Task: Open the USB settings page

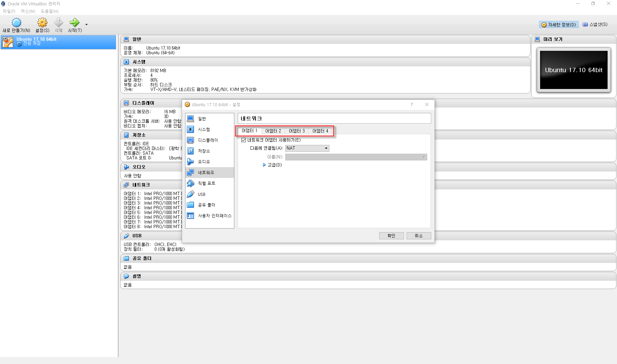Action: click(201, 194)
